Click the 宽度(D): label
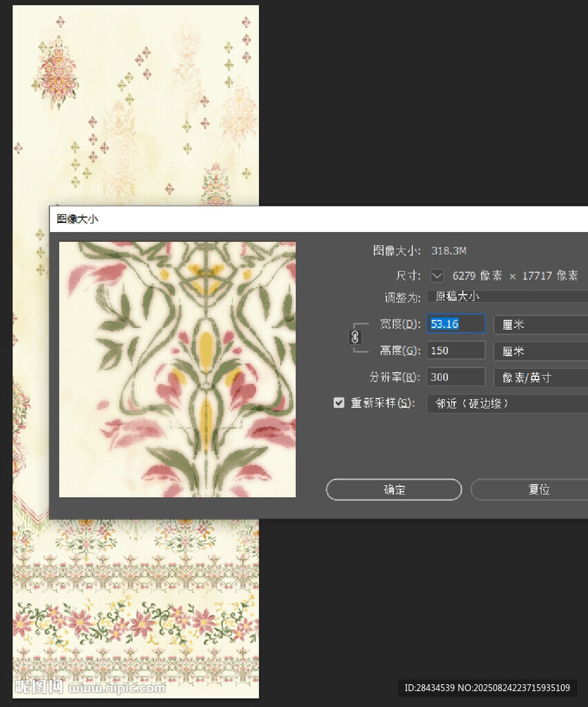 tap(400, 324)
